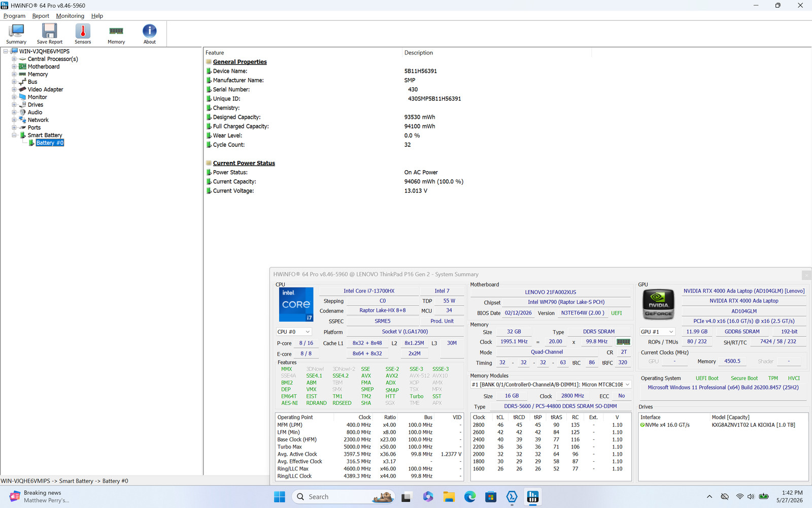Click the Wear Level row

(313, 136)
